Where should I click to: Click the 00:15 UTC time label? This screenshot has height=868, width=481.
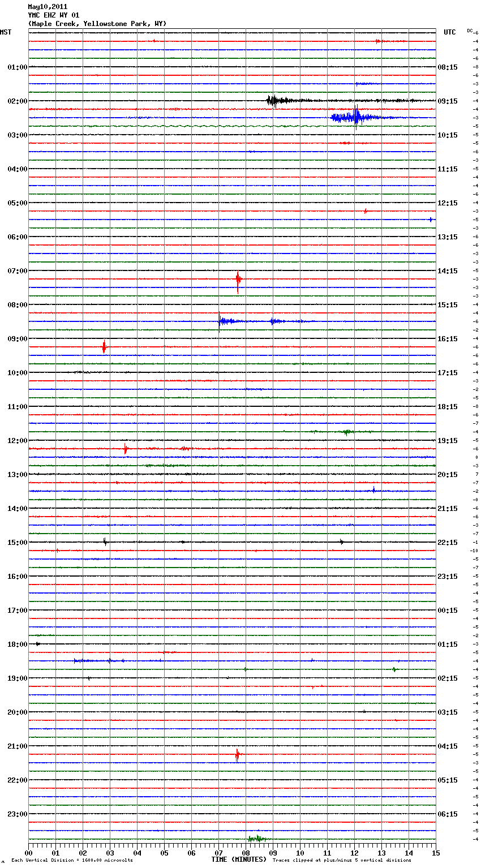coord(448,611)
